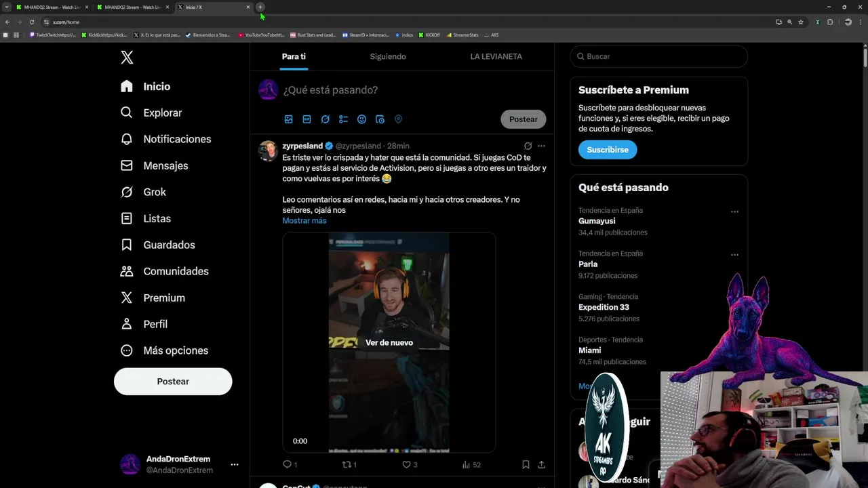Reload the page
Viewport: 868px width, 488px height.
click(x=31, y=22)
